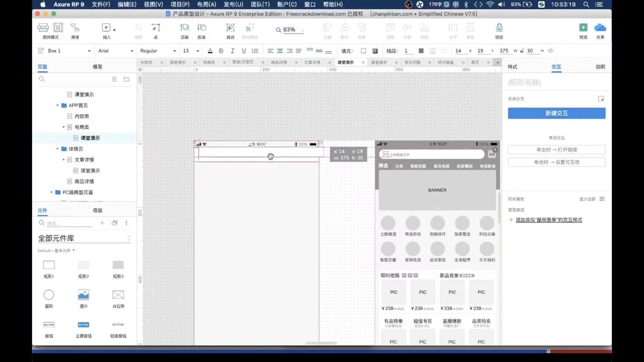The image size is (644, 362).
Task: Click the add mouse-hover interaction style link
Action: click(x=548, y=220)
